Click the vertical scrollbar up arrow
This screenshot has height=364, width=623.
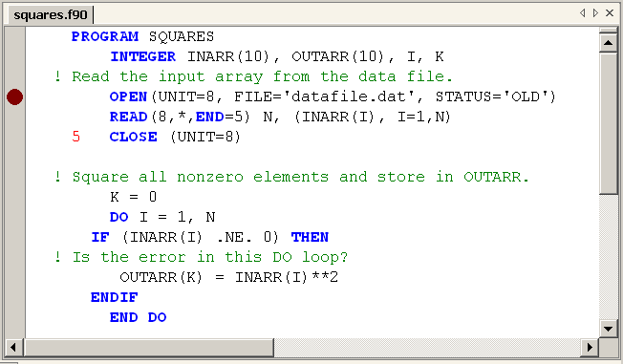tap(609, 43)
